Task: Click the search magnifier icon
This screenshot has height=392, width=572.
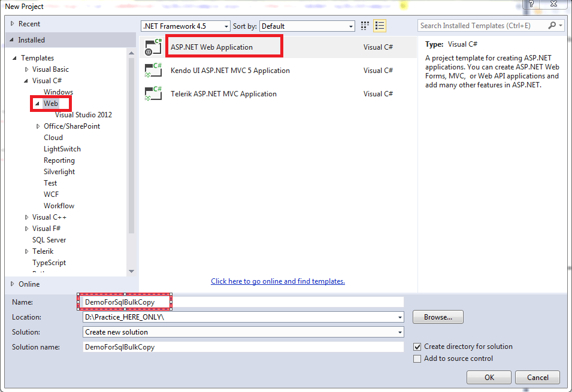Action: point(552,26)
